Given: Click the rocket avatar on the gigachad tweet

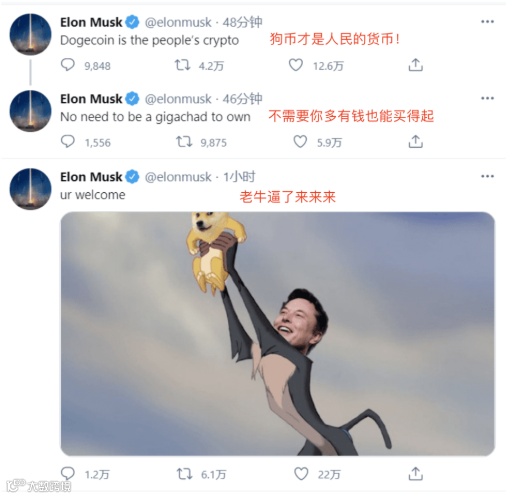Looking at the screenshot, I should 30,111.
